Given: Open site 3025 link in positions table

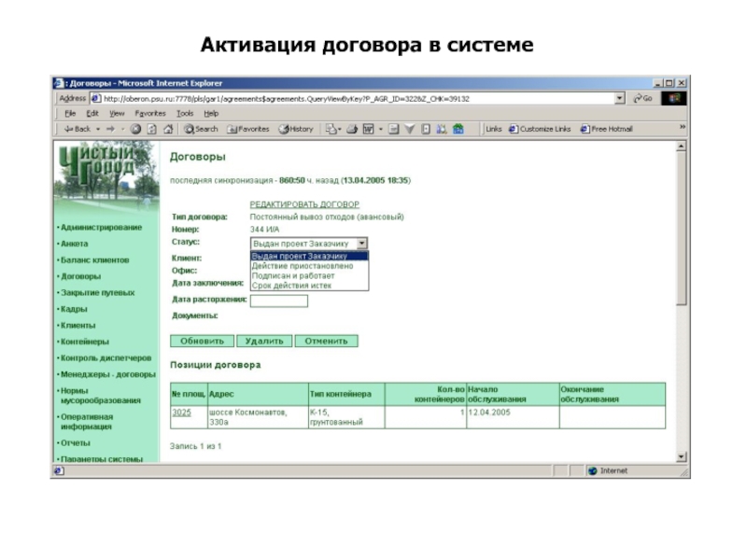Looking at the screenshot, I should [181, 412].
